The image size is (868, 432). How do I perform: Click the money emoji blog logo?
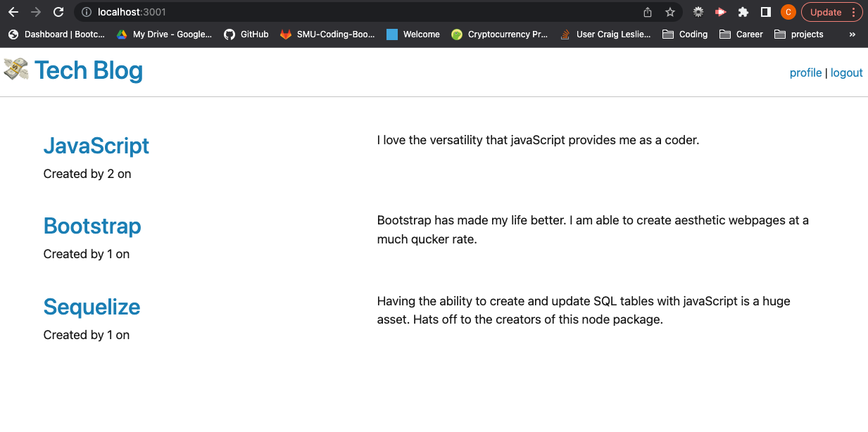[16, 69]
